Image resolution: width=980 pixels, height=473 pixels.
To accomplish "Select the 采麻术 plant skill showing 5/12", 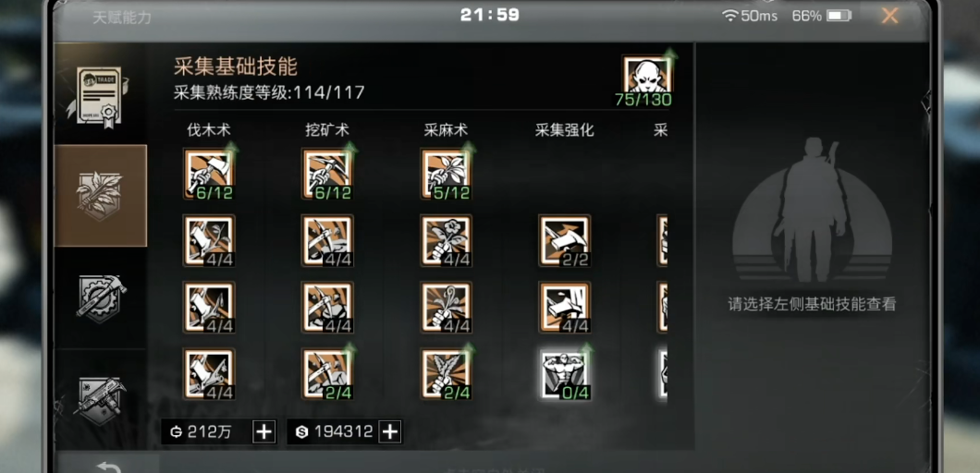I will [x=447, y=174].
